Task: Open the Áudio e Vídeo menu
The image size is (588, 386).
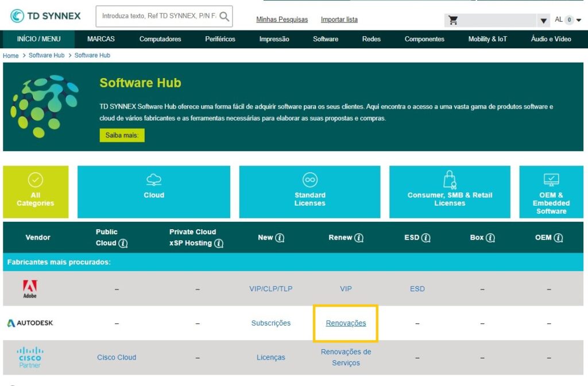Action: pos(551,39)
